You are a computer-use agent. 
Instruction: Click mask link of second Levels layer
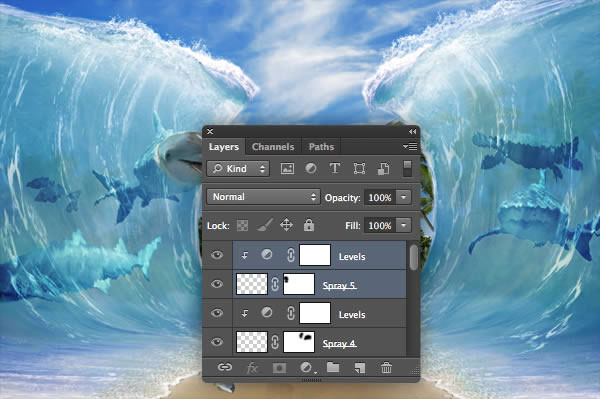(x=291, y=313)
